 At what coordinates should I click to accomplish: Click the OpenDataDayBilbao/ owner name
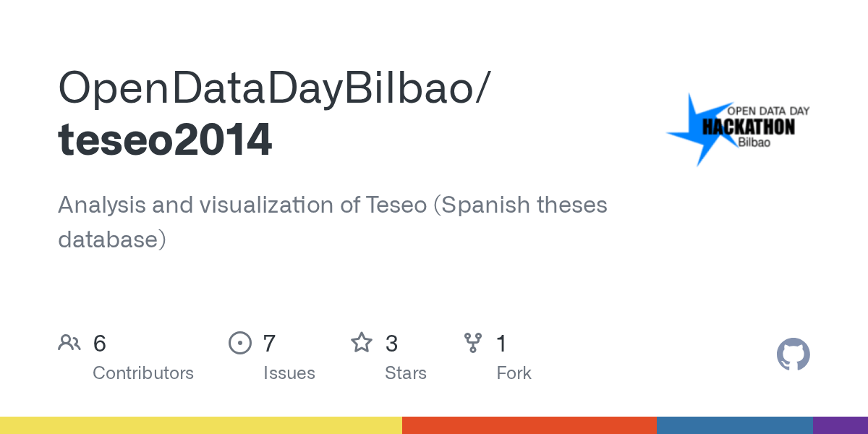click(275, 88)
